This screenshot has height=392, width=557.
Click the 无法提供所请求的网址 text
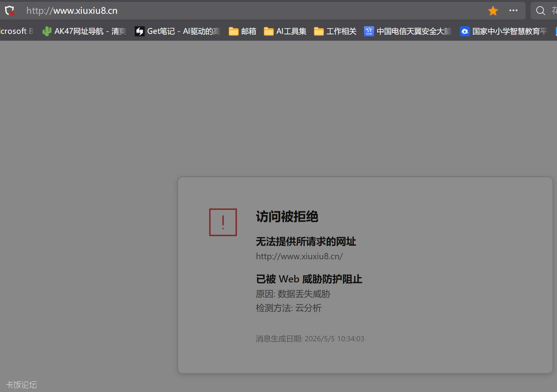306,241
